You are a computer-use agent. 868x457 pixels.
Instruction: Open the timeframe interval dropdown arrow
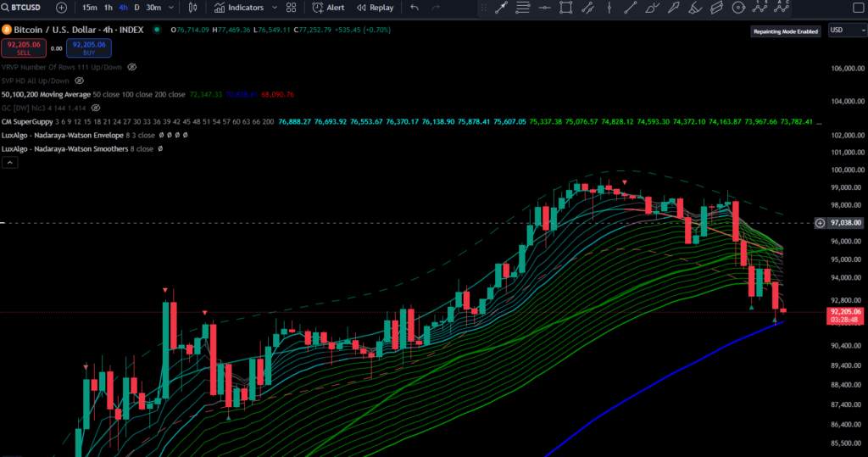coord(171,8)
